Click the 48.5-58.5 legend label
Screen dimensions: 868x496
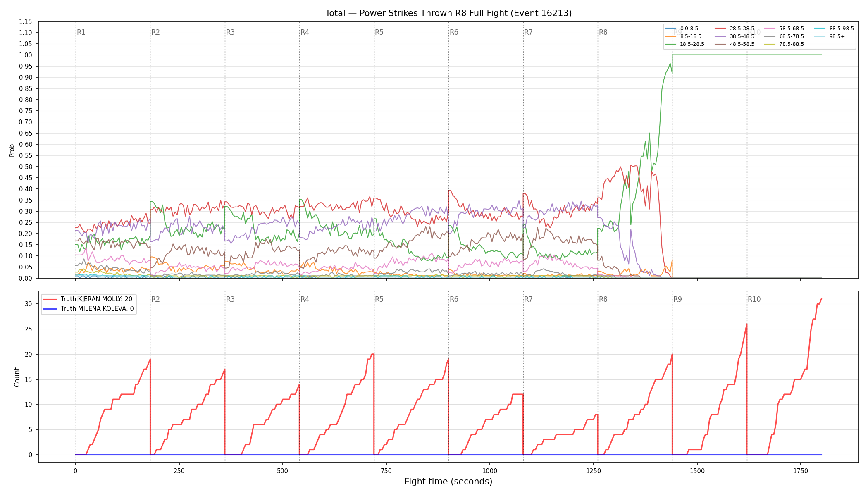pyautogui.click(x=742, y=44)
